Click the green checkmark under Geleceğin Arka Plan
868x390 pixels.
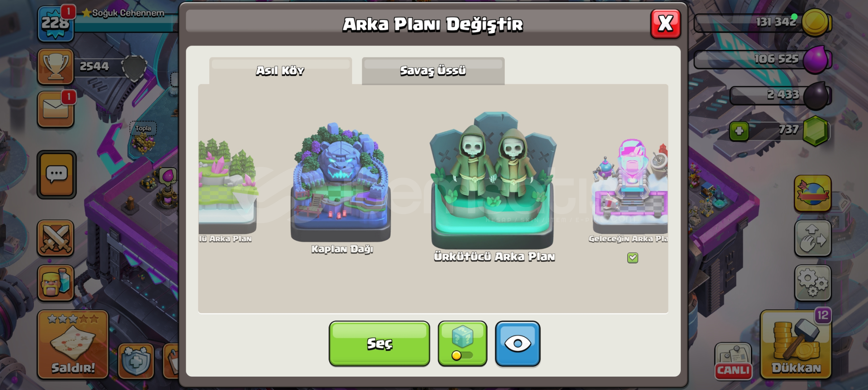point(633,257)
